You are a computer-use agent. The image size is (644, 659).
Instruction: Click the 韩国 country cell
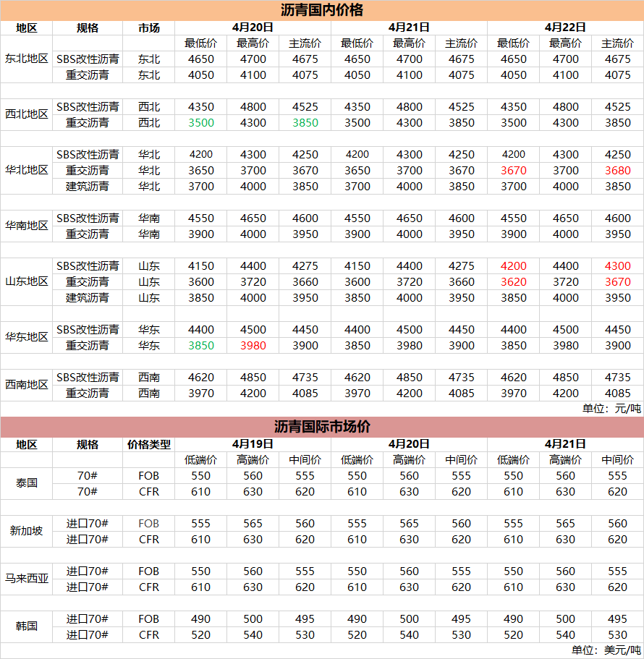(27, 626)
